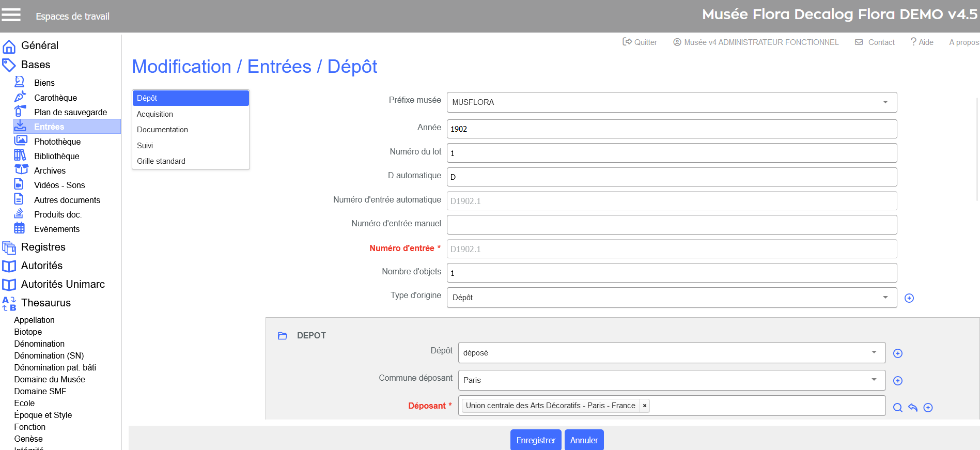Open the hamburger main menu
The height and width of the screenshot is (450, 980).
pyautogui.click(x=11, y=15)
